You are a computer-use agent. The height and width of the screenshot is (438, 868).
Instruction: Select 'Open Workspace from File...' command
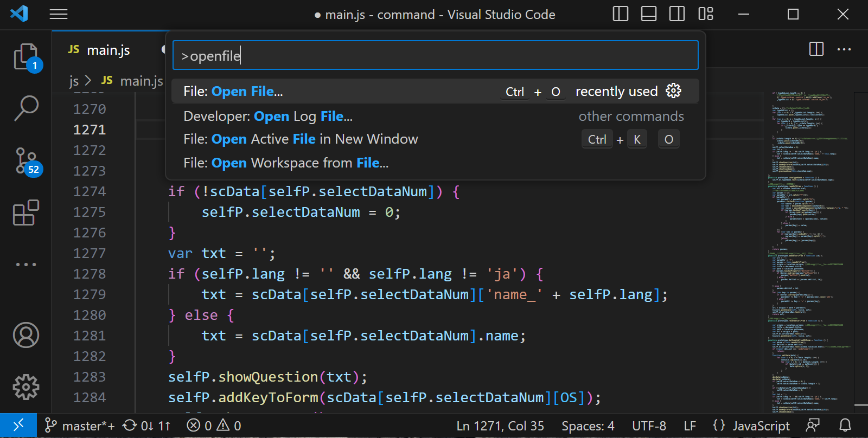point(435,163)
